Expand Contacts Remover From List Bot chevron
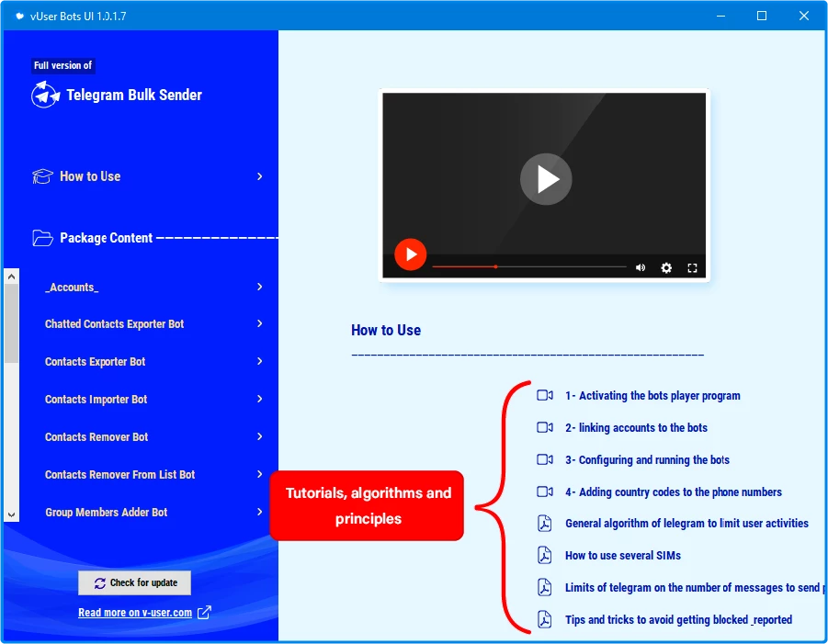The width and height of the screenshot is (828, 644). [259, 474]
